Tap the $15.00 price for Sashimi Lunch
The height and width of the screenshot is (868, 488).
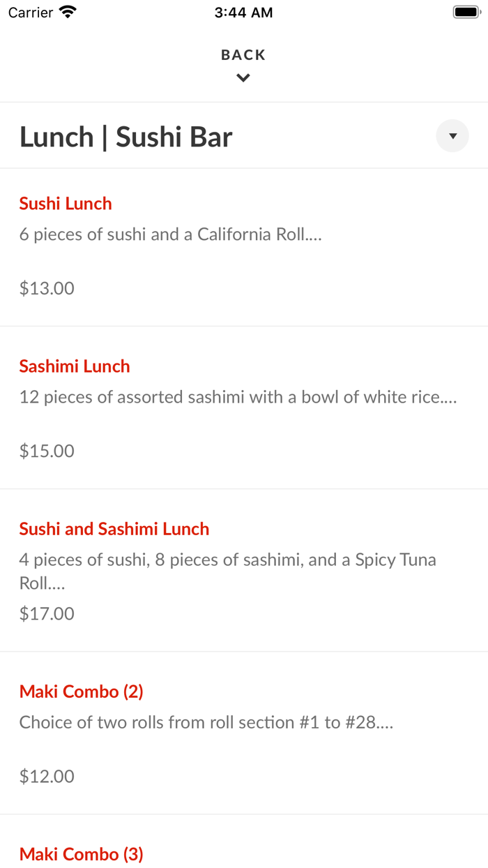46,451
